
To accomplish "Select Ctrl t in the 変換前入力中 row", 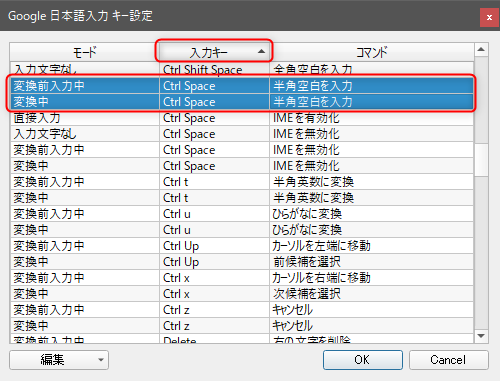I will click(x=214, y=182).
